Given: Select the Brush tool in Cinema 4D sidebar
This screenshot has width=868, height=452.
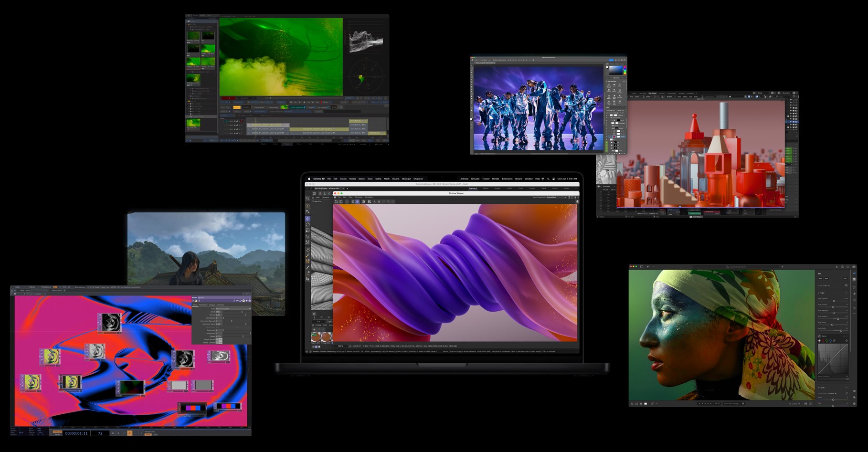Looking at the screenshot, I should 307,267.
